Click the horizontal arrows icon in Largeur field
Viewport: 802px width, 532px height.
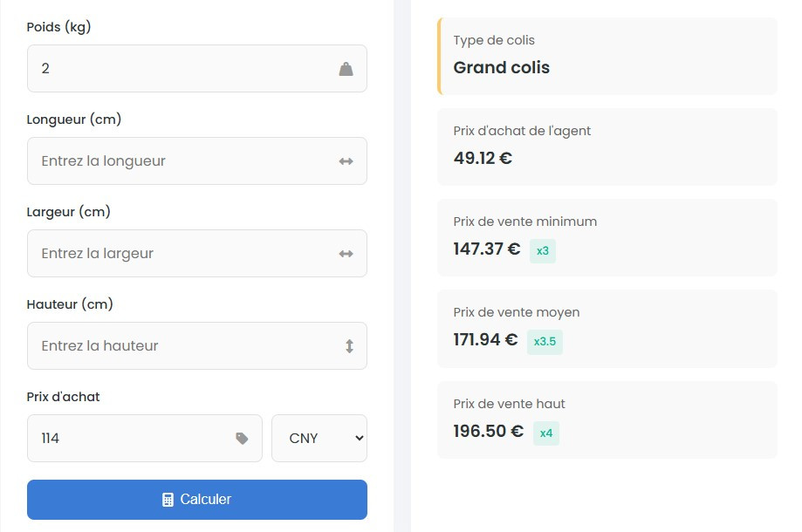coord(346,254)
